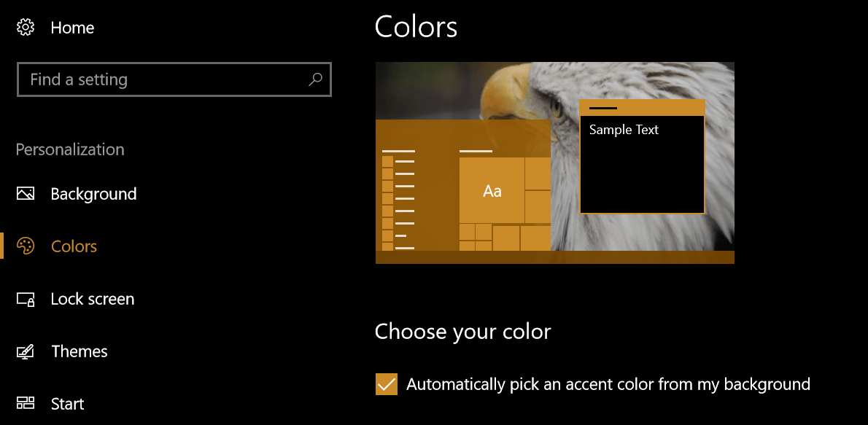
Task: Select the Themes pencil-monitor icon
Action: pyautogui.click(x=25, y=351)
